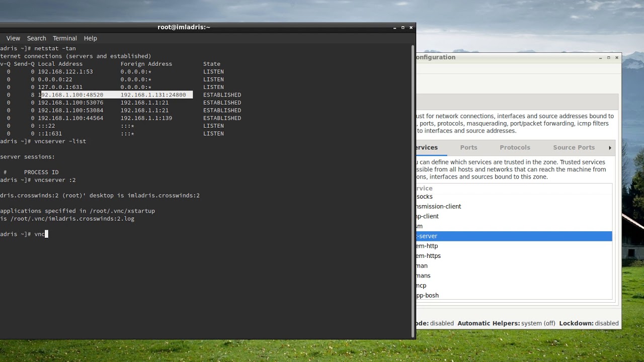Image resolution: width=644 pixels, height=362 pixels.
Task: Select the mans service row
Action: coord(514,276)
